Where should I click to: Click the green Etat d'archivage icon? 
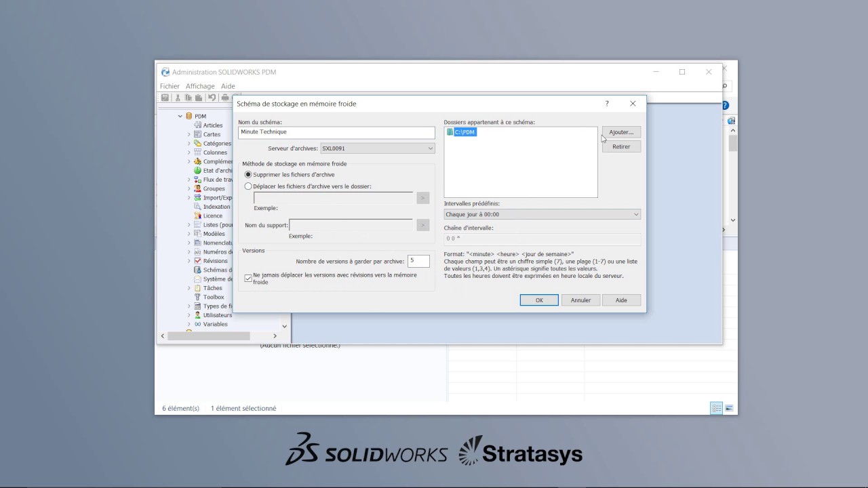click(x=198, y=170)
